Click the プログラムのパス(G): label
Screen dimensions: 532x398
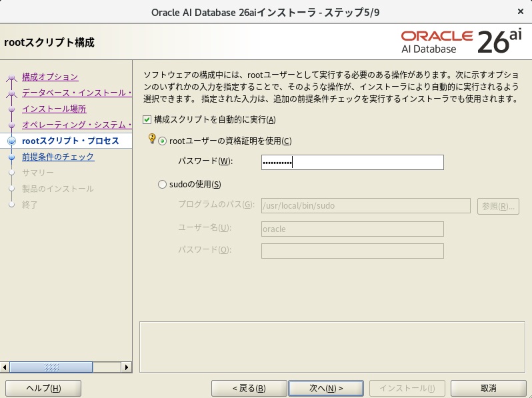[216, 205]
